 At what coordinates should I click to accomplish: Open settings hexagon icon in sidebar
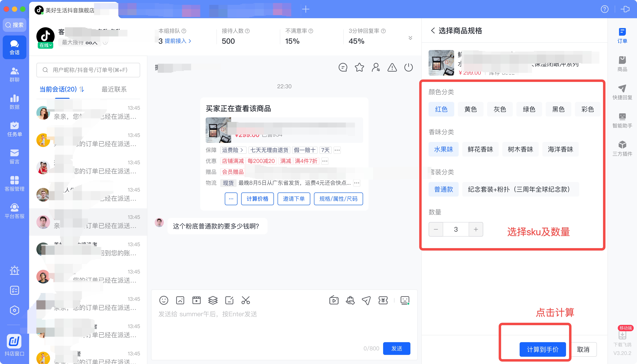[x=15, y=310]
